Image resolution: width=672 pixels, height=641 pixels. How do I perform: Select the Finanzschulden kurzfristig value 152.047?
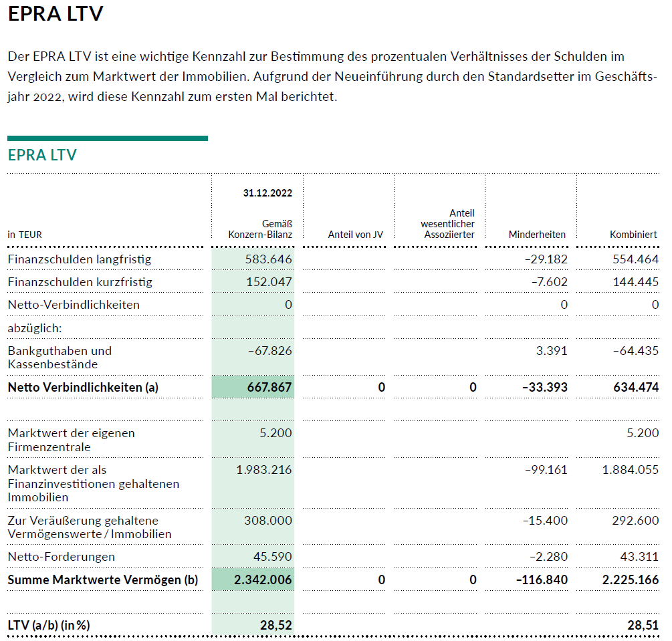point(269,282)
